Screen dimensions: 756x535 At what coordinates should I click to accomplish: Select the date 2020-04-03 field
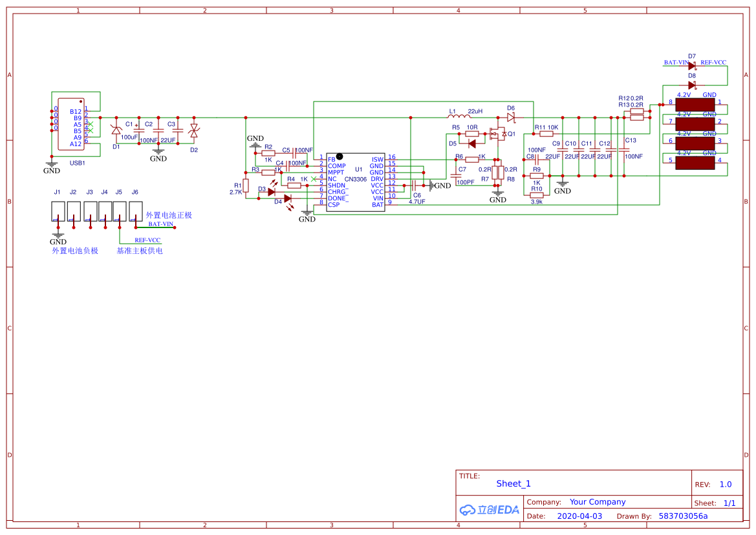pos(579,516)
